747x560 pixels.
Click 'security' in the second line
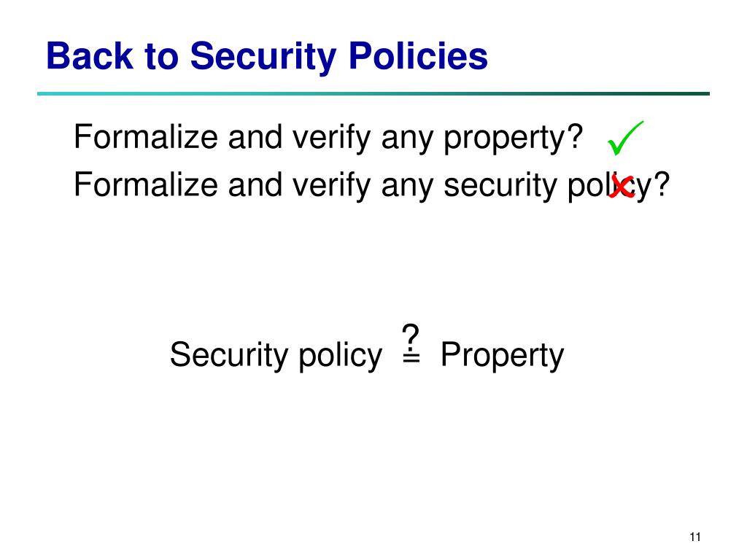pyautogui.click(x=500, y=186)
